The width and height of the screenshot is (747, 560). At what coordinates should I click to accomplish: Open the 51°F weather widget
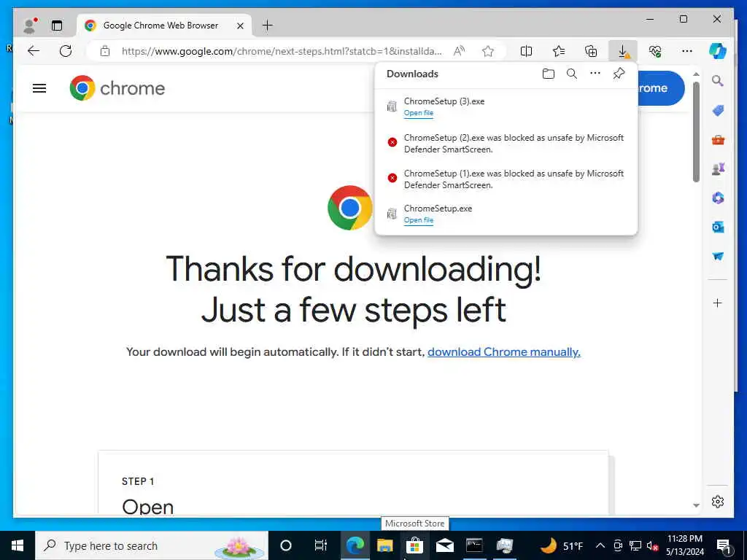pyautogui.click(x=562, y=545)
